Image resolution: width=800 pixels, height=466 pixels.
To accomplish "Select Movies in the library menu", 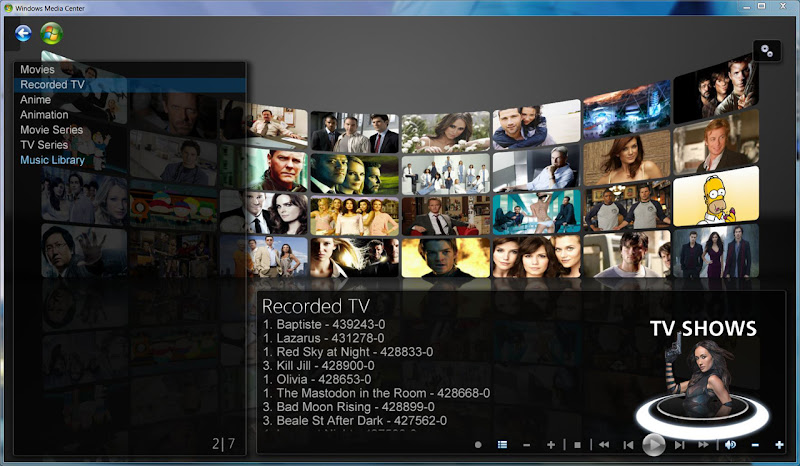I will coord(130,69).
